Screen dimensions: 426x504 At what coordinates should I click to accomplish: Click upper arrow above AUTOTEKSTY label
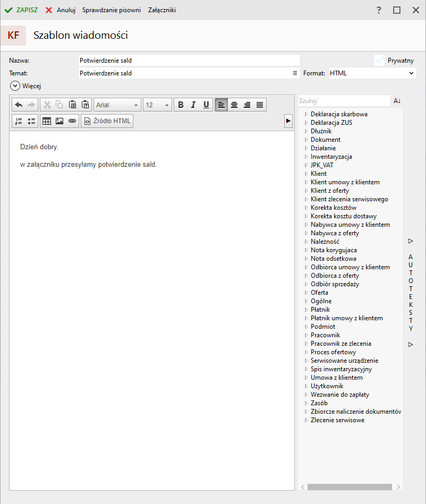coord(411,241)
